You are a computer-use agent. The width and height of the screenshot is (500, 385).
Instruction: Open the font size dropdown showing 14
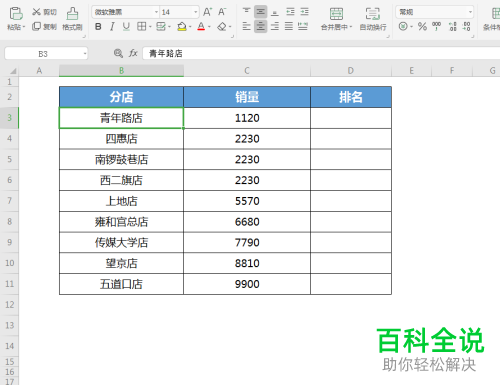tap(196, 12)
